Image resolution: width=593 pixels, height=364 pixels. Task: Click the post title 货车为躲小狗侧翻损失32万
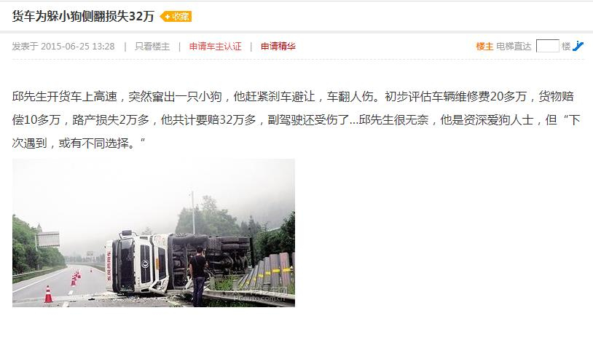coord(83,16)
